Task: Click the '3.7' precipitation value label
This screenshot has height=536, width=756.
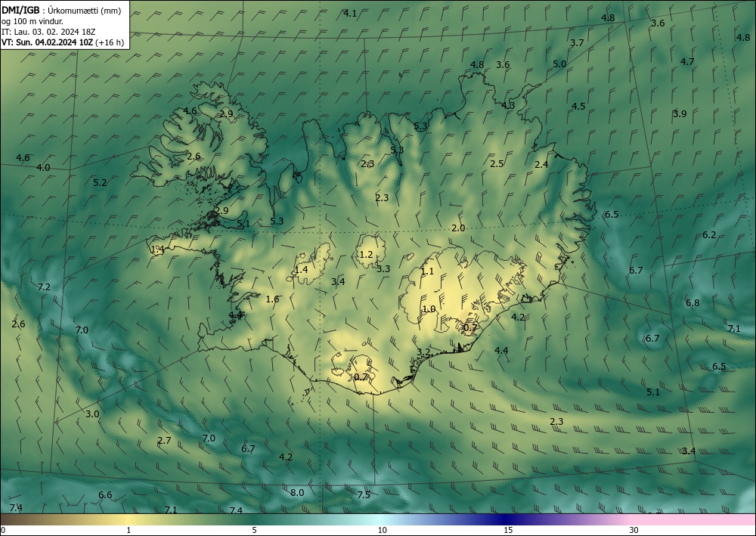Action: (577, 43)
